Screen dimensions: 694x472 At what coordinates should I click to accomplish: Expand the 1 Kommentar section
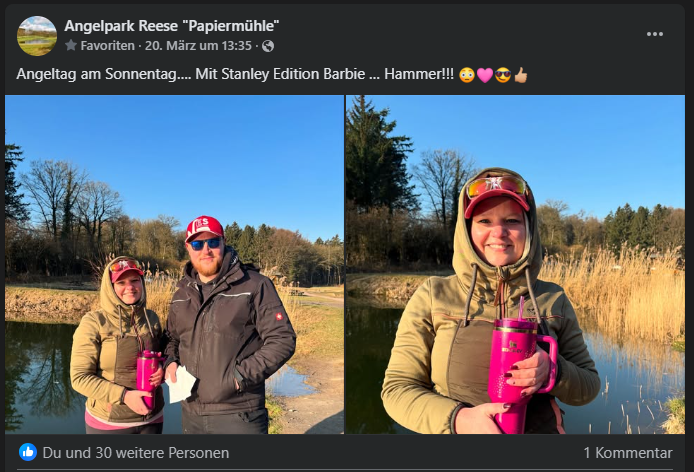pyautogui.click(x=628, y=453)
